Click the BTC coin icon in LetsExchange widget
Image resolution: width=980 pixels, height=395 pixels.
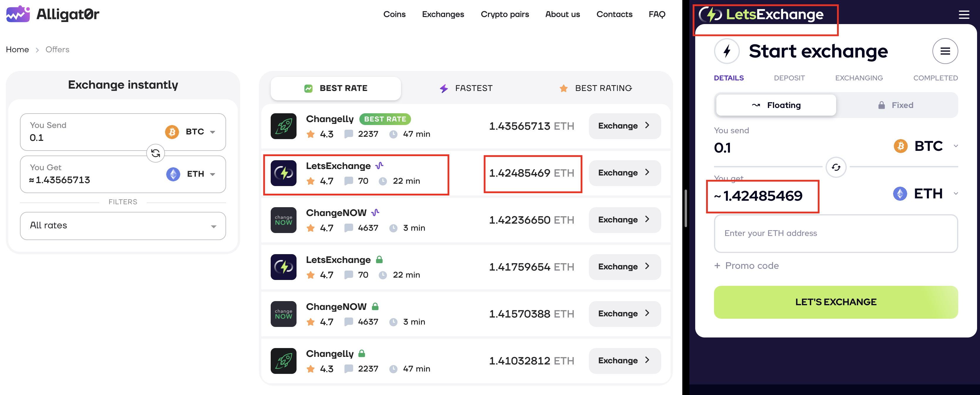click(x=900, y=146)
